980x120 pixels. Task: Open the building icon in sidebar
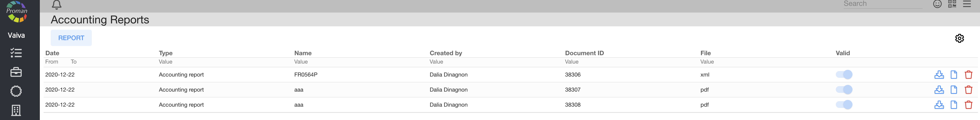coord(16,110)
